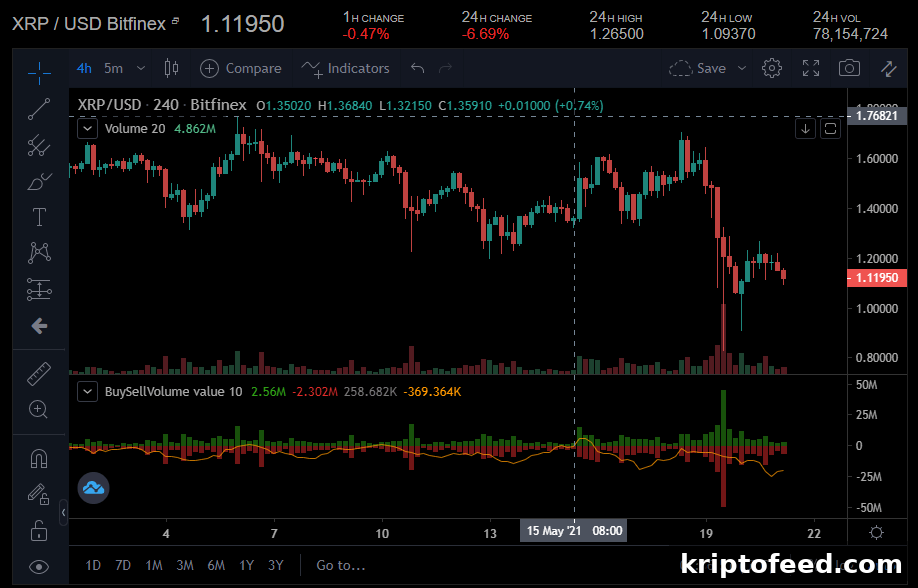Image resolution: width=918 pixels, height=588 pixels.
Task: Click the Compare button
Action: coord(241,69)
